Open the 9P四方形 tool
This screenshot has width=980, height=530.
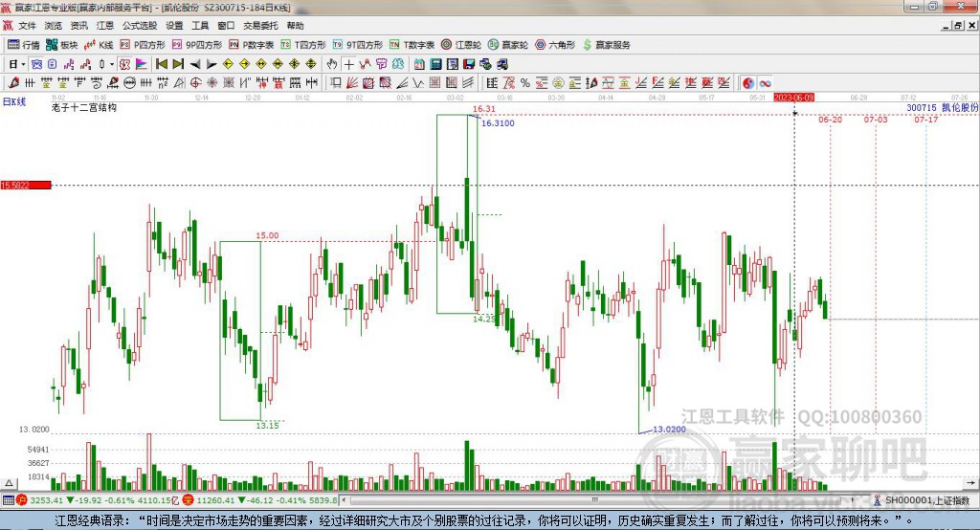tap(197, 45)
